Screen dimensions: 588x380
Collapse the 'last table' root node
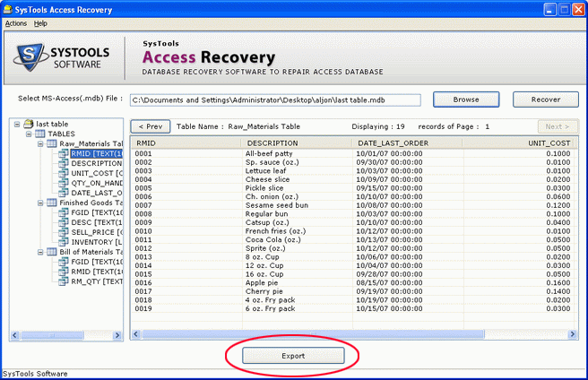click(17, 125)
